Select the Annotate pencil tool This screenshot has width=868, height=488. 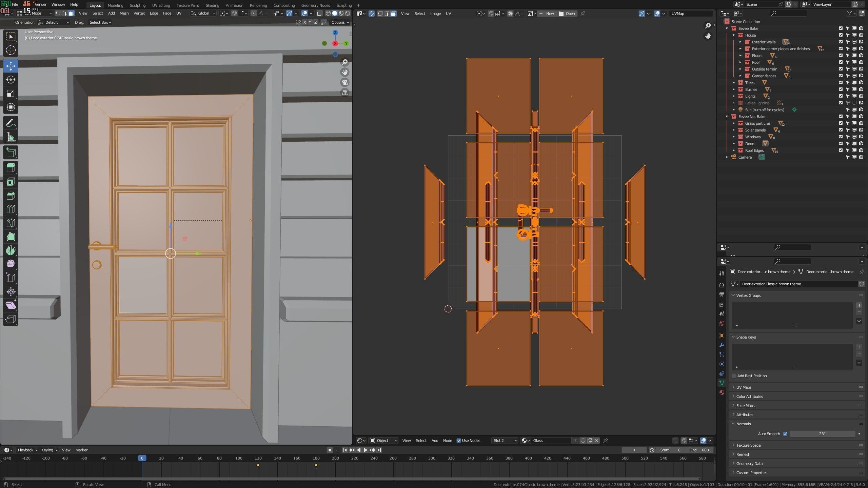[11, 123]
